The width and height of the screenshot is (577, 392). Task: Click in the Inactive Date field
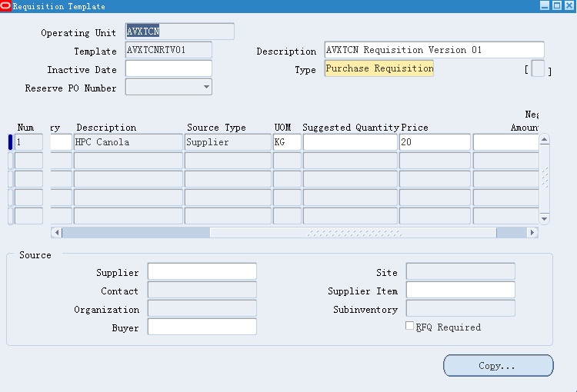[168, 68]
